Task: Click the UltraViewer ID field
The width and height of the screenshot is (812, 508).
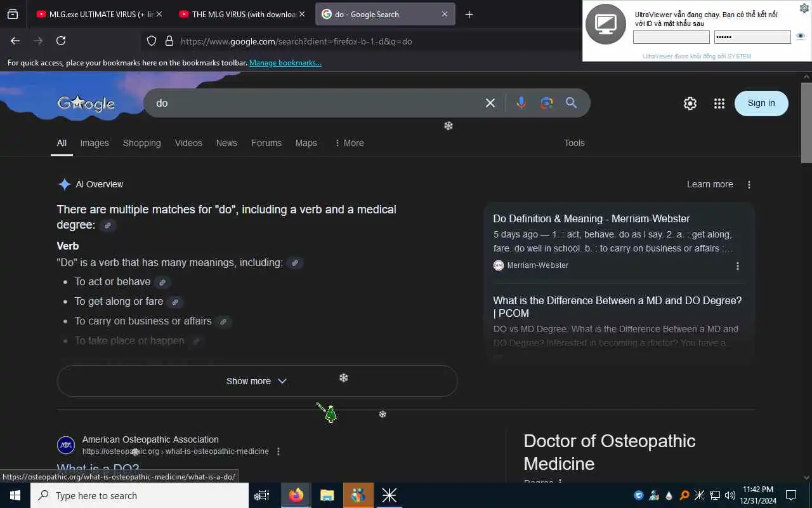Action: [671, 37]
